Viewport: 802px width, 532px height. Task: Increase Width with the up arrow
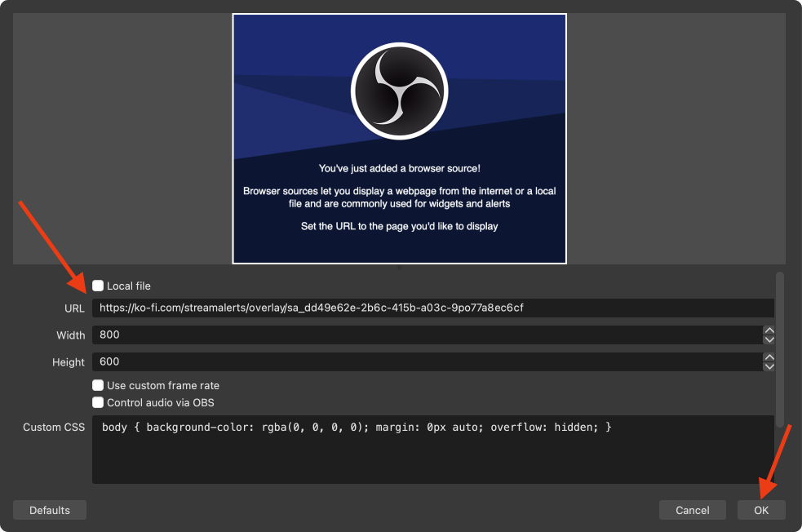769,330
